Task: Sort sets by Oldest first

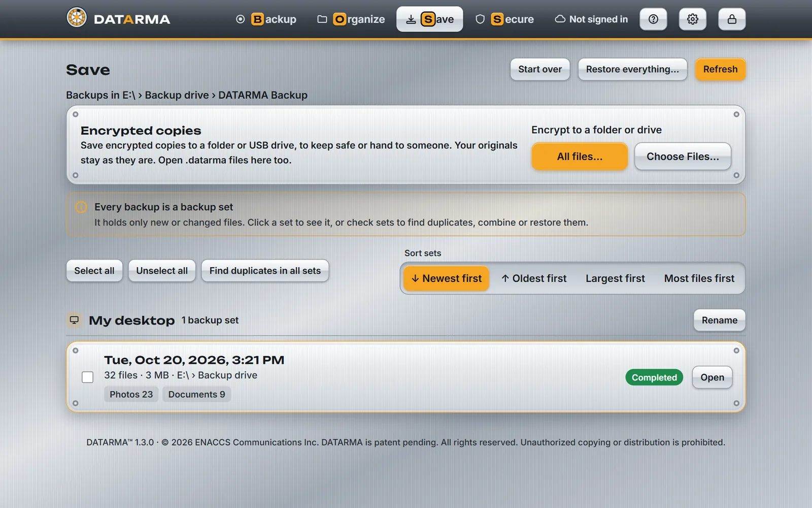Action: pos(534,278)
